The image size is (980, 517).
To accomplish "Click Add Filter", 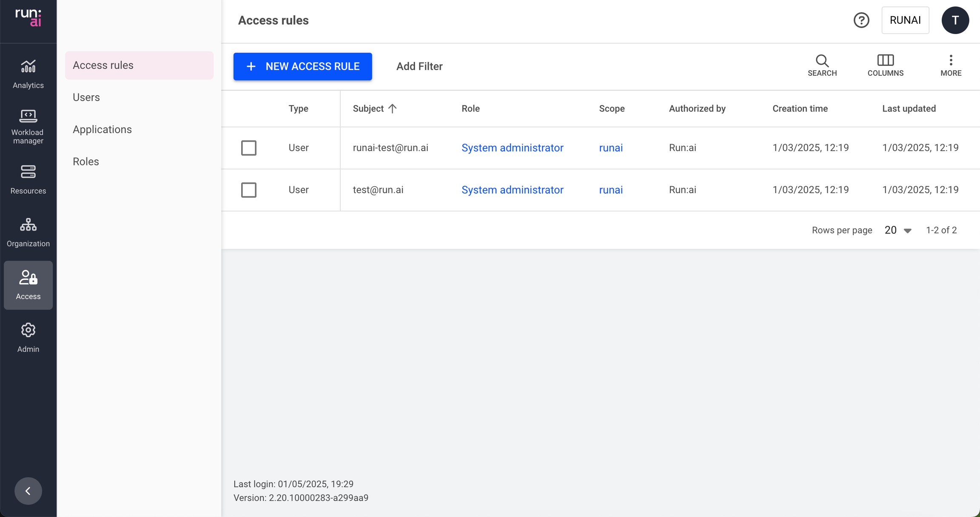I will pyautogui.click(x=419, y=66).
